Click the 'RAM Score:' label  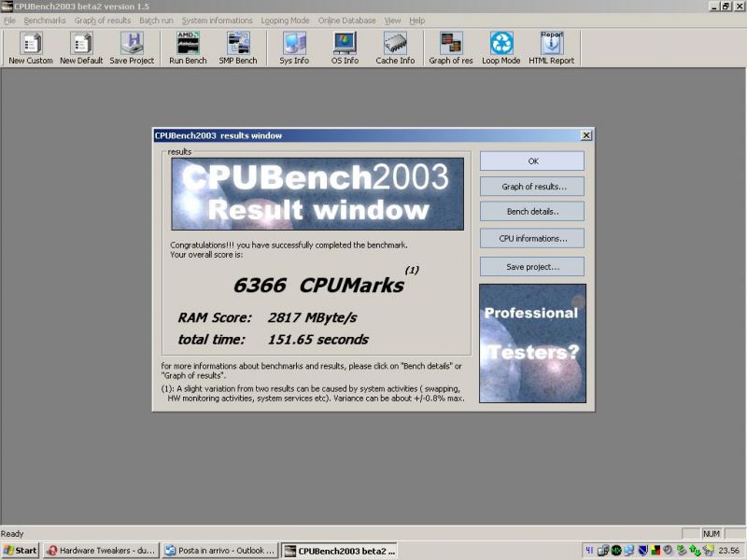point(215,317)
